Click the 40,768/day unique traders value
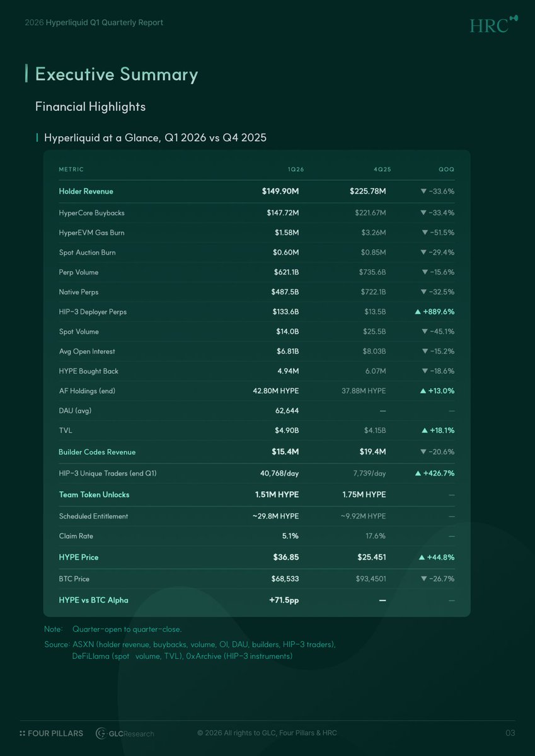Viewport: 535px width, 756px height. pyautogui.click(x=280, y=473)
